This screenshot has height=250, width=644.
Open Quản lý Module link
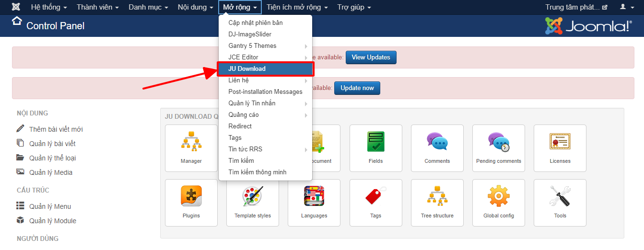click(x=53, y=221)
